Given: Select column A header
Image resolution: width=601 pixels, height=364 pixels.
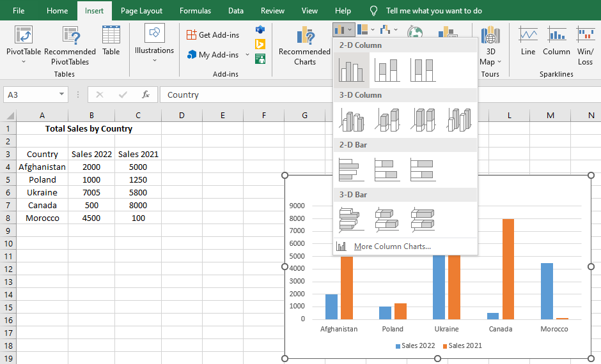Looking at the screenshot, I should click(42, 116).
